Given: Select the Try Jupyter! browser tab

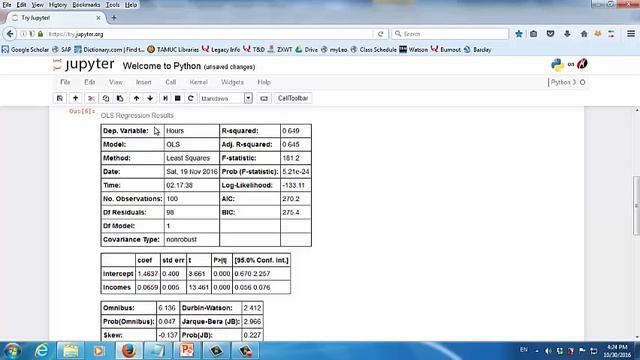Looking at the screenshot, I should pyautogui.click(x=55, y=18).
